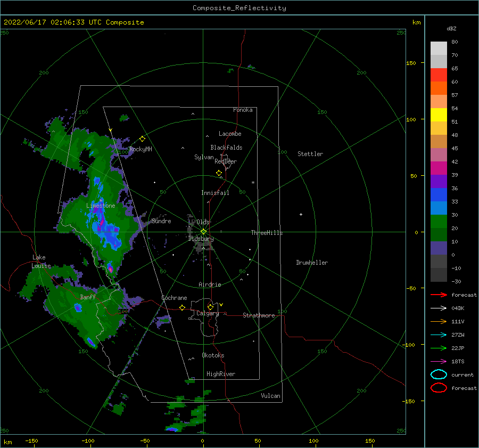Select the magenta 39-42 dBZ swatch
The width and height of the screenshot is (479, 448).
tap(439, 168)
